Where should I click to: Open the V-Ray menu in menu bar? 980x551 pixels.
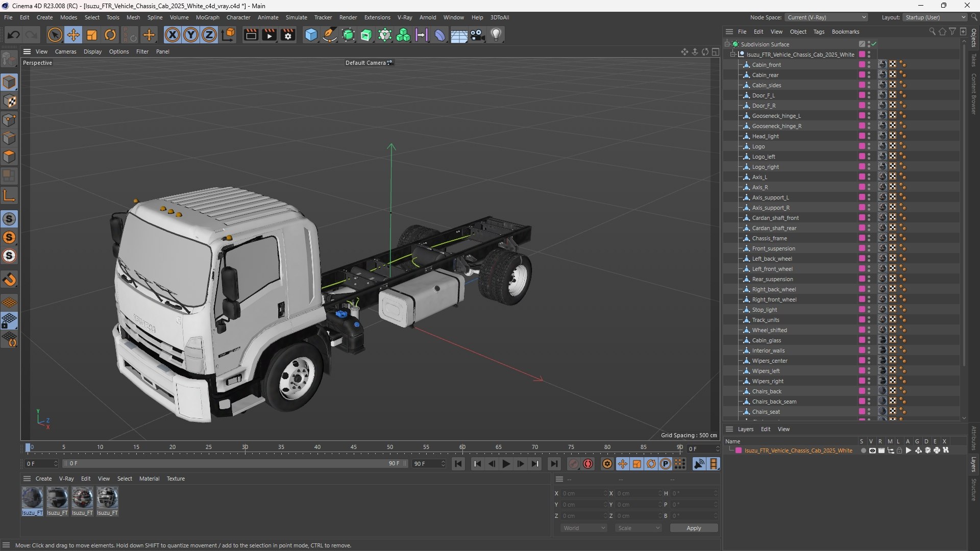(405, 17)
